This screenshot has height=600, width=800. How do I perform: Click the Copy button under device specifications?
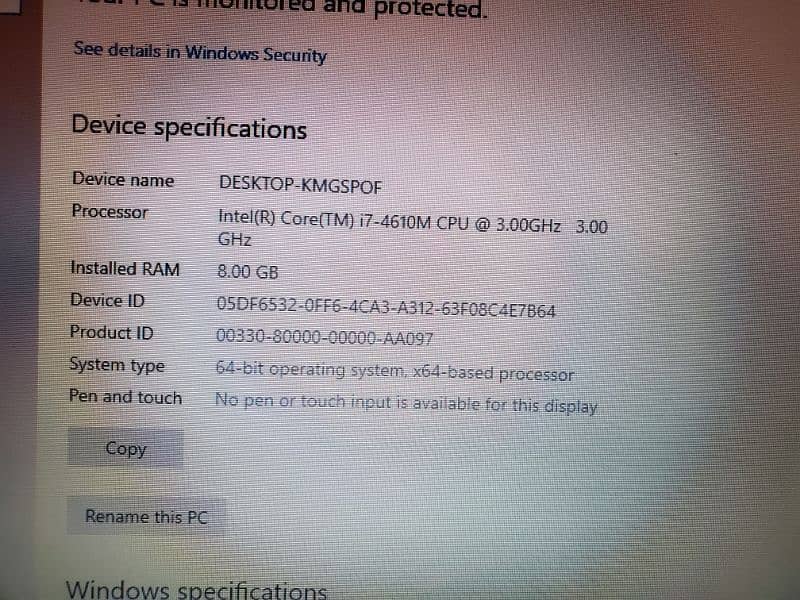(x=126, y=448)
